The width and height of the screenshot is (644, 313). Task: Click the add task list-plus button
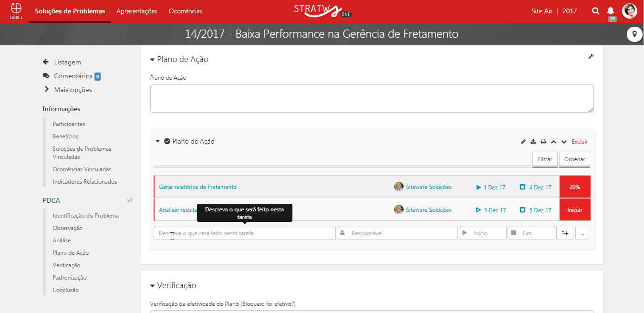[565, 233]
